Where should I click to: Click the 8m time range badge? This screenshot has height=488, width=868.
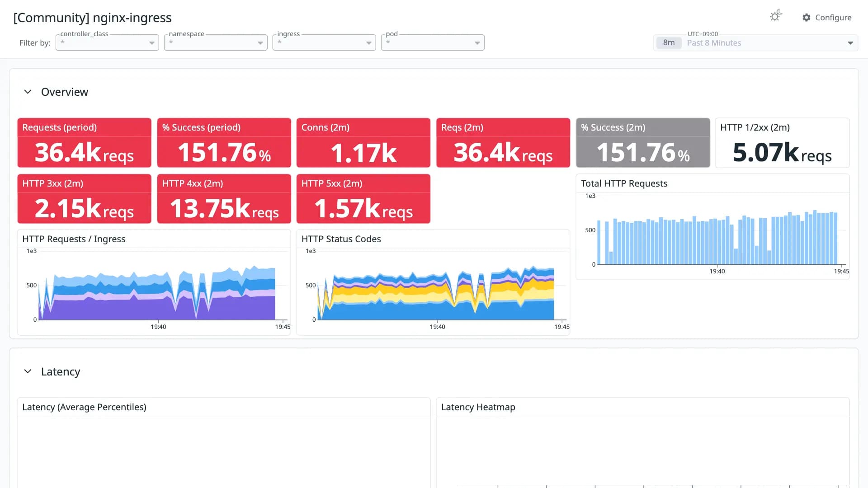pos(669,43)
